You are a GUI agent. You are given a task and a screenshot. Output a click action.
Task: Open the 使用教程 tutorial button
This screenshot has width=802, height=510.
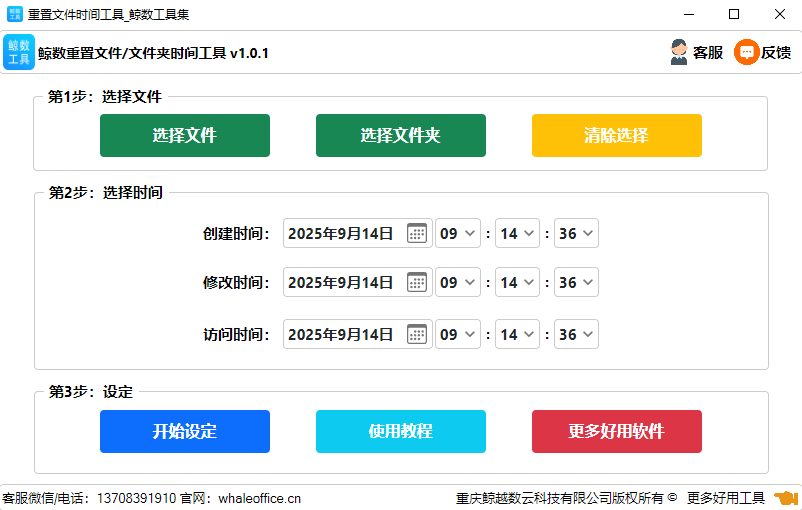pyautogui.click(x=400, y=431)
